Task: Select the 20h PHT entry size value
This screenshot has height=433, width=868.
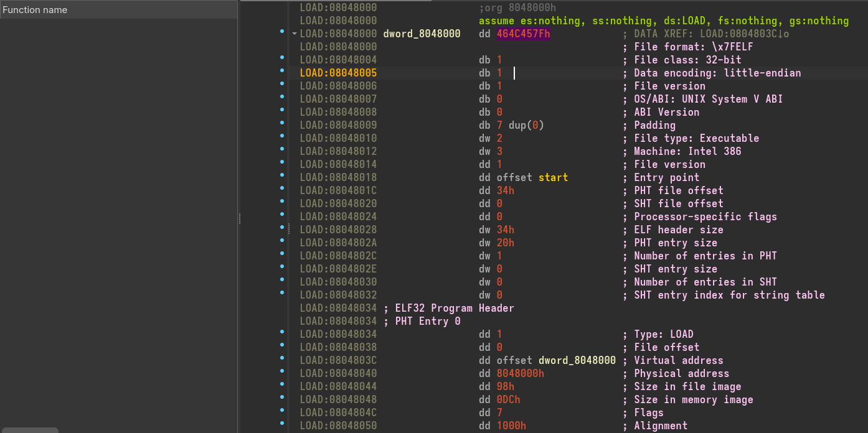Action: point(506,243)
